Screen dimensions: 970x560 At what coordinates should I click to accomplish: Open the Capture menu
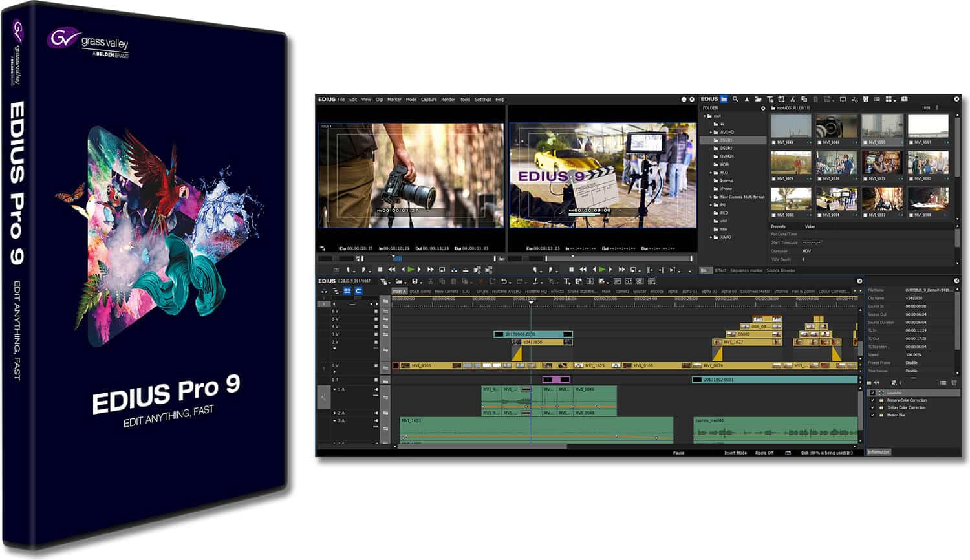pos(428,99)
